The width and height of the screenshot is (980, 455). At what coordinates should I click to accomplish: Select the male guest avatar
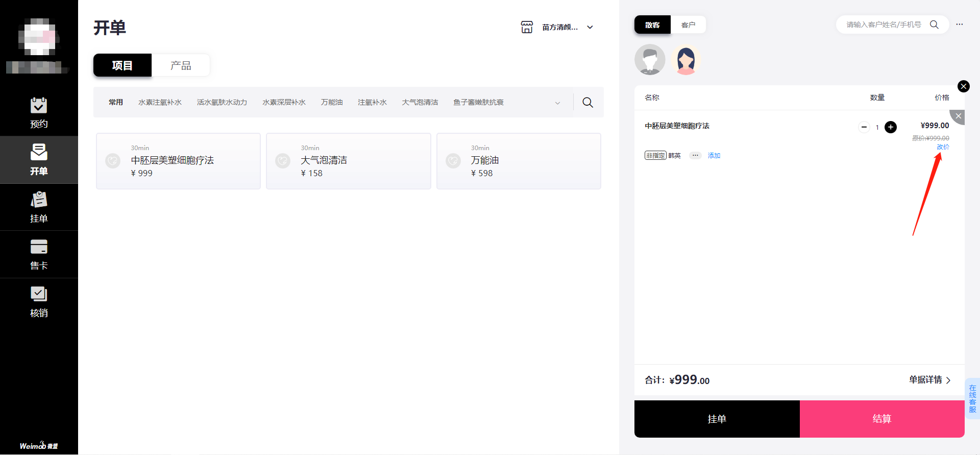(x=650, y=60)
